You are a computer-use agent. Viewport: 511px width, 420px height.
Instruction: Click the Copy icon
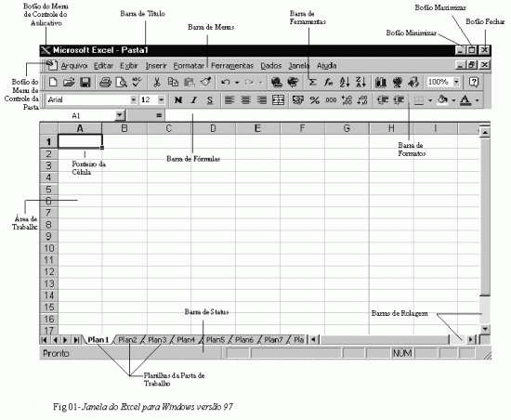[x=173, y=82]
